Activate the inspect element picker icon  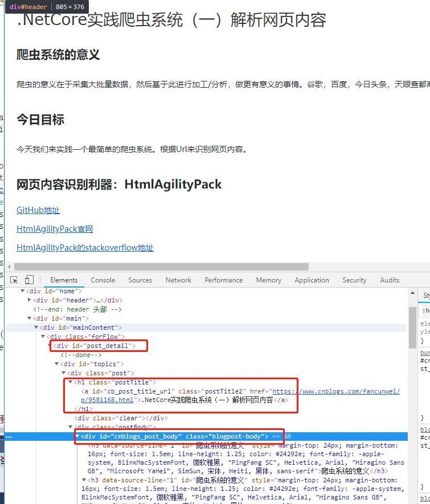[x=14, y=280]
